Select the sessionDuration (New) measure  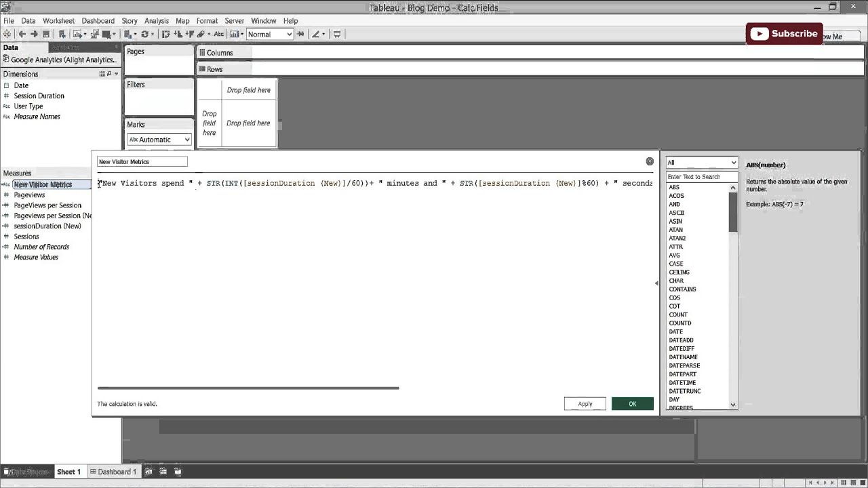(47, 226)
